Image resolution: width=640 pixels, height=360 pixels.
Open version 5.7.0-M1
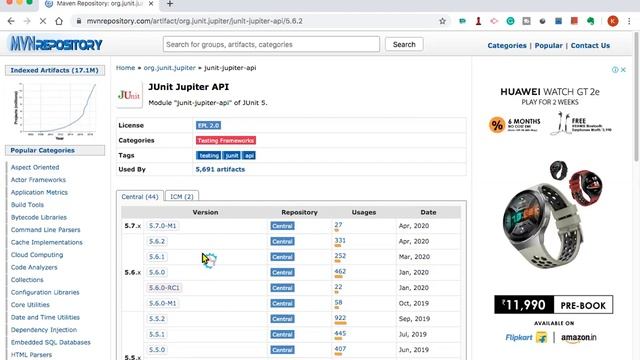(162, 226)
